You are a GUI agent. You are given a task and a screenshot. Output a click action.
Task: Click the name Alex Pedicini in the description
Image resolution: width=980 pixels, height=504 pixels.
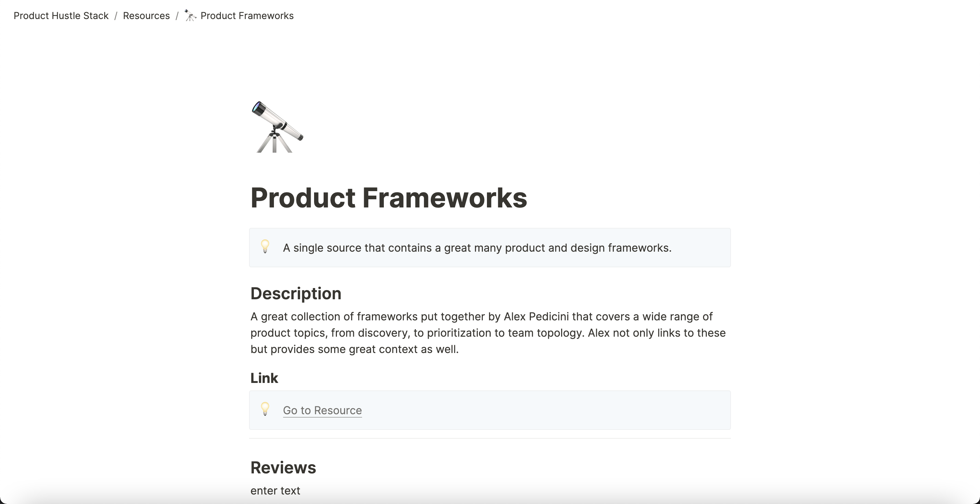536,316
